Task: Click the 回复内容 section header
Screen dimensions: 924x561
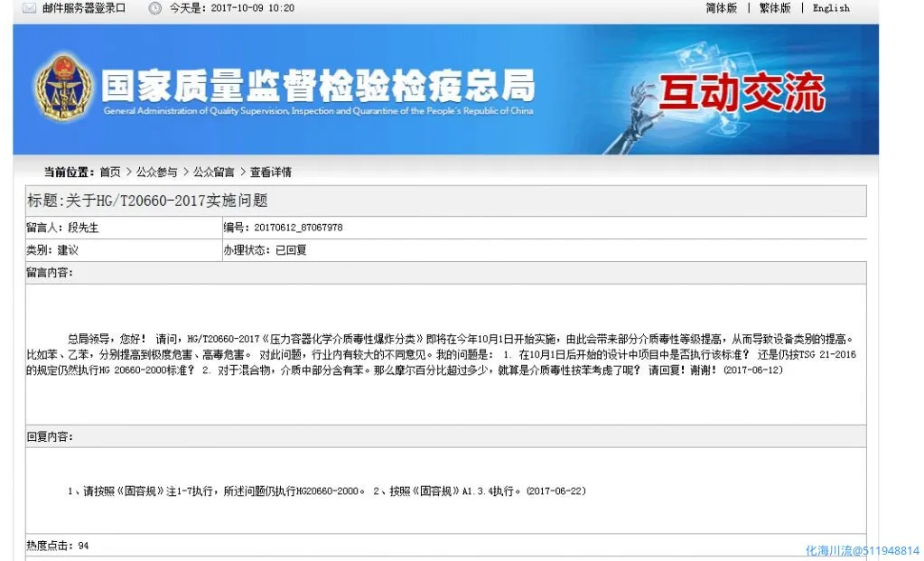Action: [50, 436]
